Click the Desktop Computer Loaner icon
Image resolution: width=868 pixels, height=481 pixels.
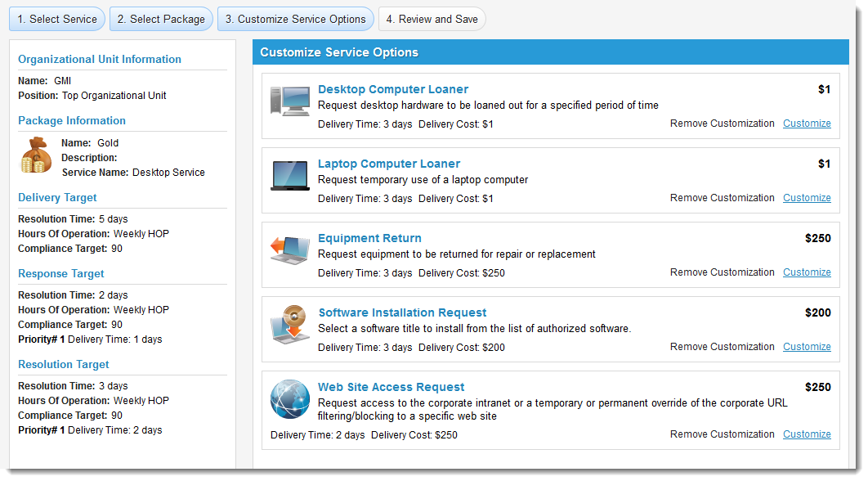pyautogui.click(x=290, y=101)
